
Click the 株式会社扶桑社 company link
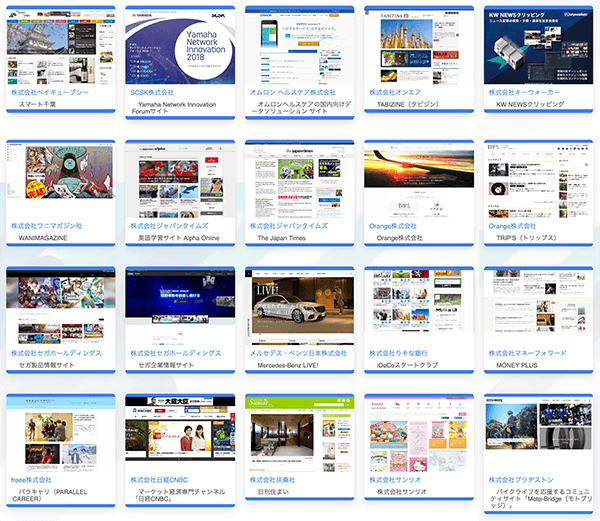coord(272,480)
